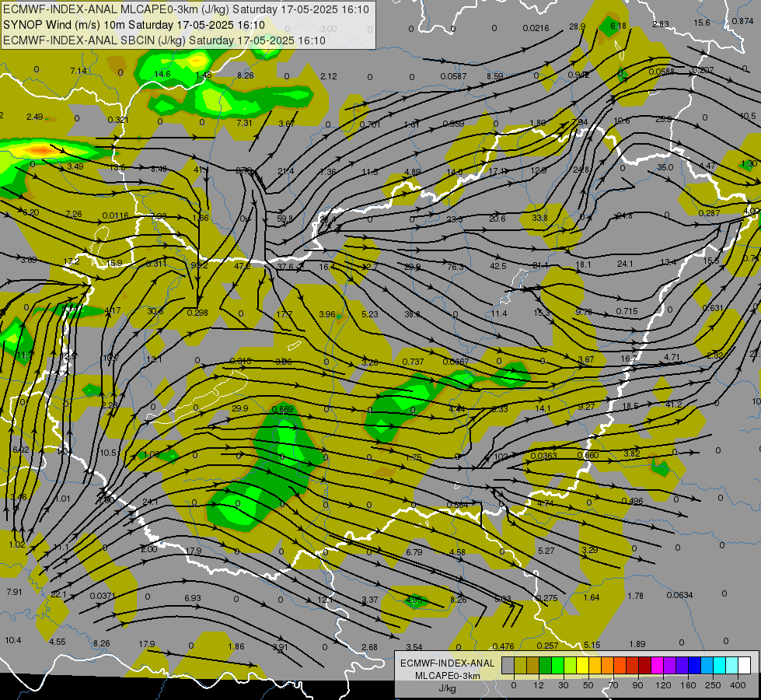This screenshot has height=700, width=761.
Task: Click the map value 14.6
Action: click(x=162, y=74)
